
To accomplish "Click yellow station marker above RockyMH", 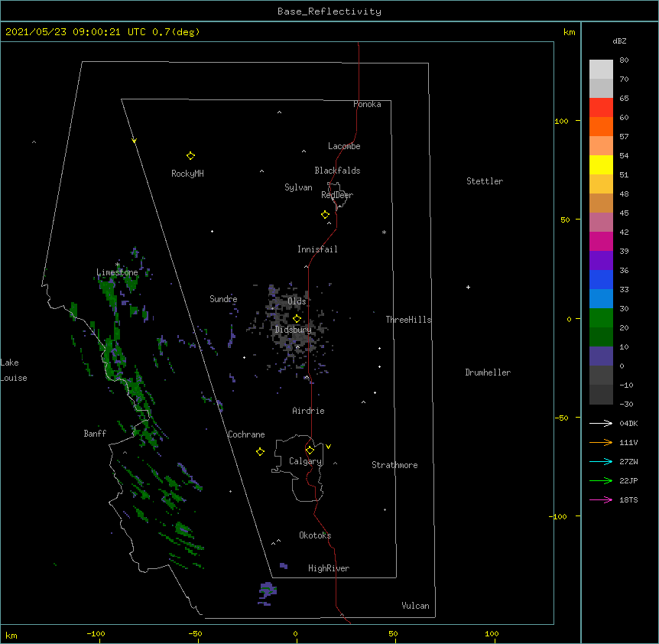I will pos(190,156).
